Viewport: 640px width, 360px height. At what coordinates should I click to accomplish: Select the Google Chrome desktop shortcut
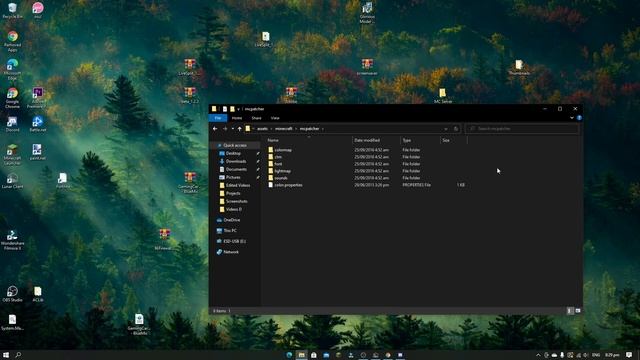click(x=12, y=98)
